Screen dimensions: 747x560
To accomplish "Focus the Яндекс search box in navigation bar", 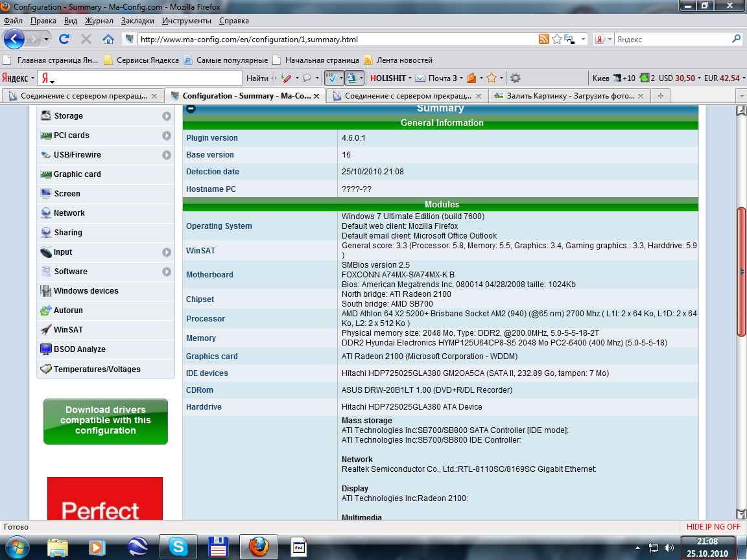I will click(x=672, y=39).
